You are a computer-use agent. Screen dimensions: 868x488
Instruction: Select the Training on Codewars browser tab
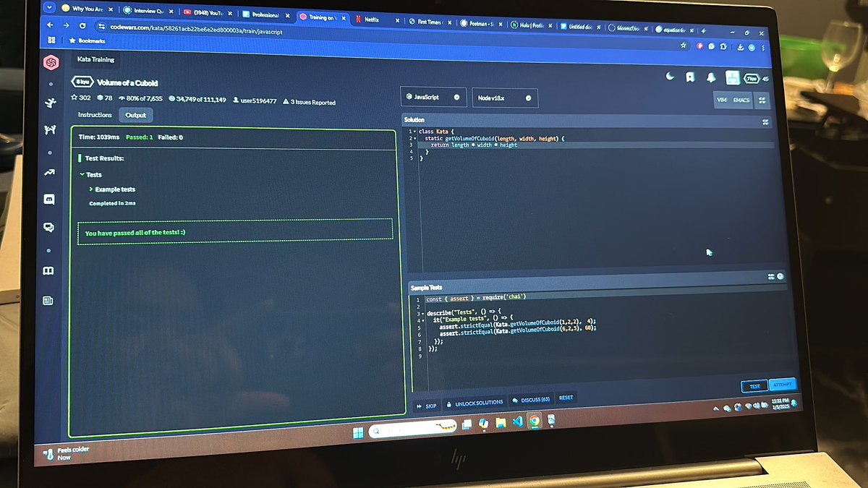(320, 17)
